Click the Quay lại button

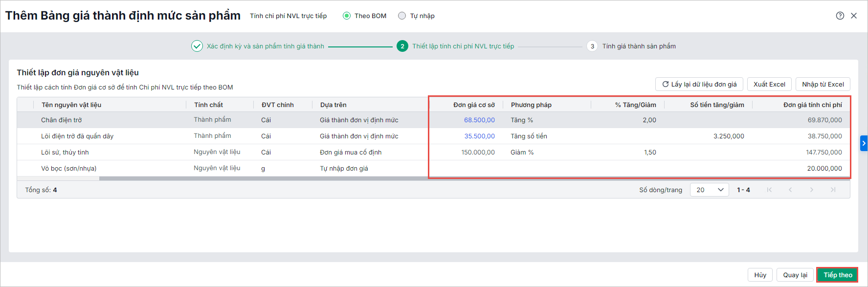click(795, 275)
